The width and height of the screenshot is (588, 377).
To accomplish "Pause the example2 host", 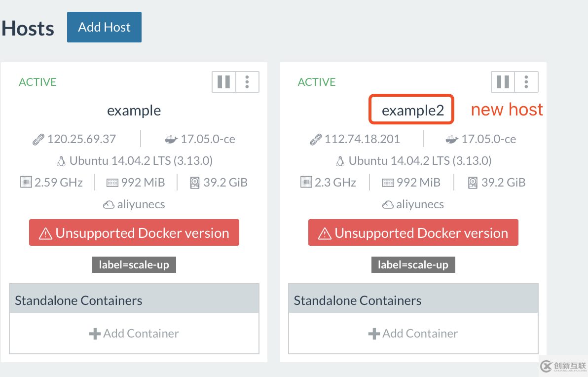I will (503, 82).
